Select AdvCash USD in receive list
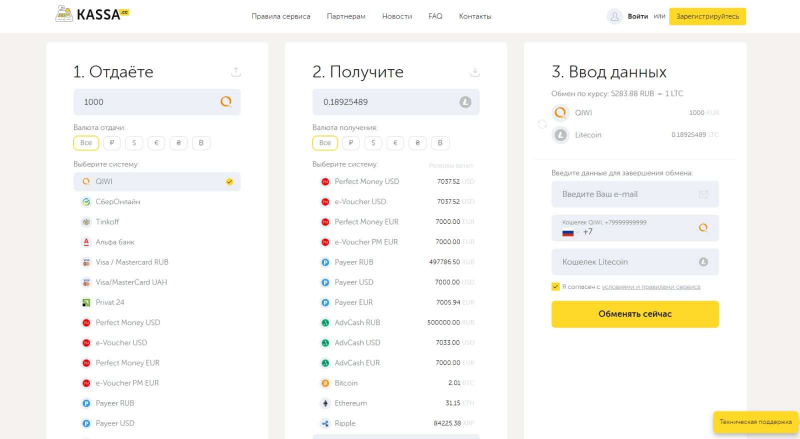This screenshot has height=439, width=800. pos(395,343)
